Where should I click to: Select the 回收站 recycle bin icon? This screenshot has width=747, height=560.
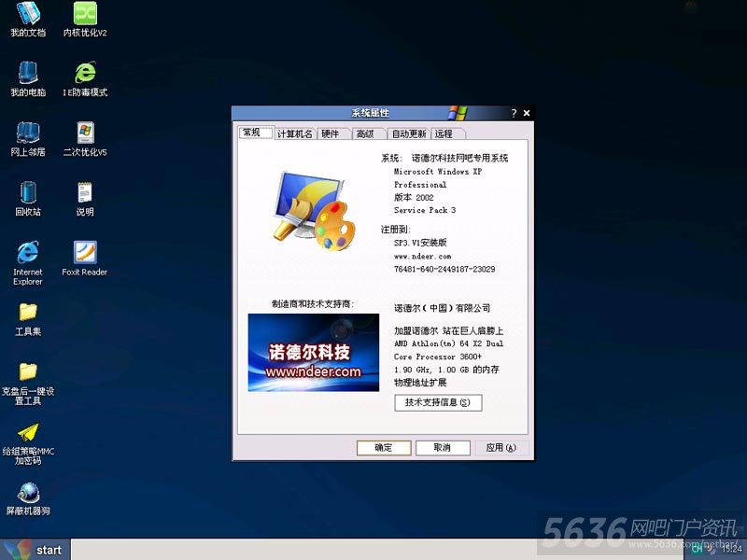point(28,199)
